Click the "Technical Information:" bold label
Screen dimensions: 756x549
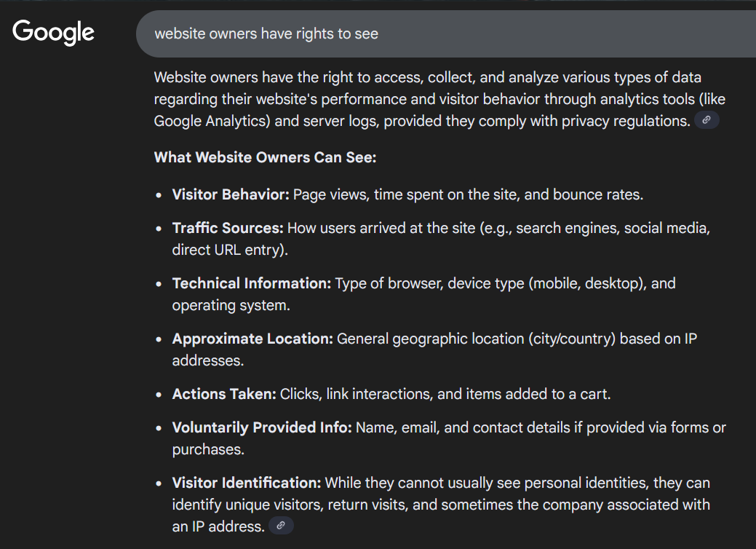251,283
